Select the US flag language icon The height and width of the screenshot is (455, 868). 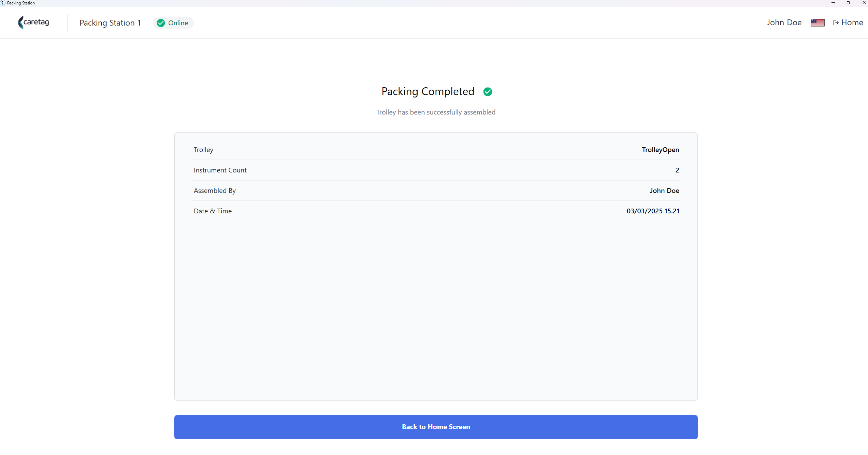tap(818, 22)
